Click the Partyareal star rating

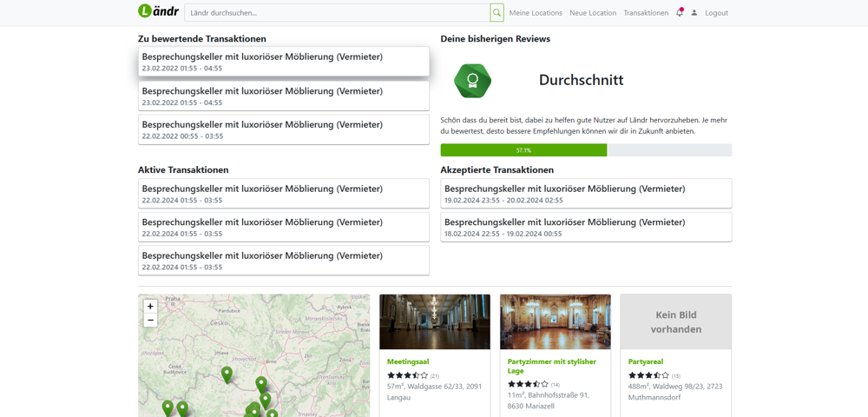[x=648, y=375]
